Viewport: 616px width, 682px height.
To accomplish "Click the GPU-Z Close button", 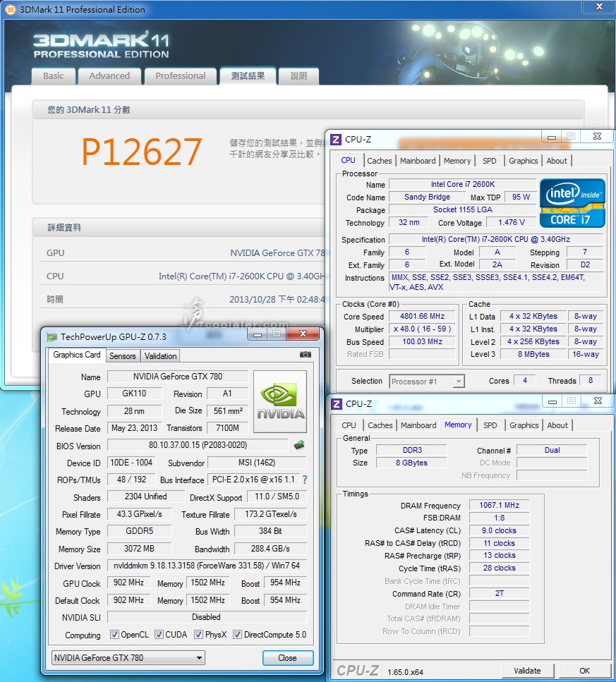I will tap(288, 657).
